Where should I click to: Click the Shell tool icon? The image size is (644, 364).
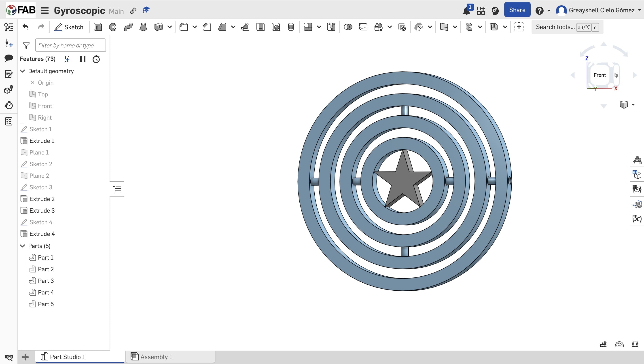click(261, 27)
